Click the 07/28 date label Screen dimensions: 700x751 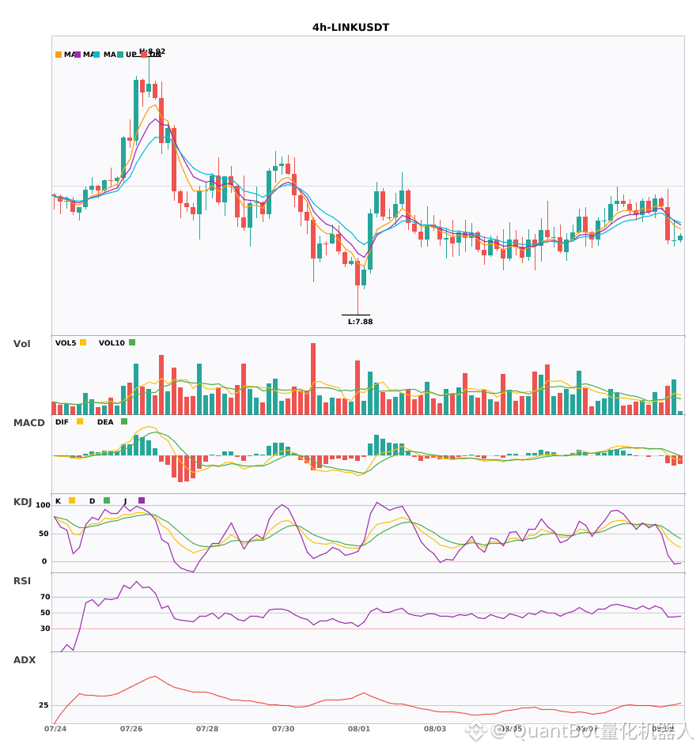pyautogui.click(x=207, y=729)
